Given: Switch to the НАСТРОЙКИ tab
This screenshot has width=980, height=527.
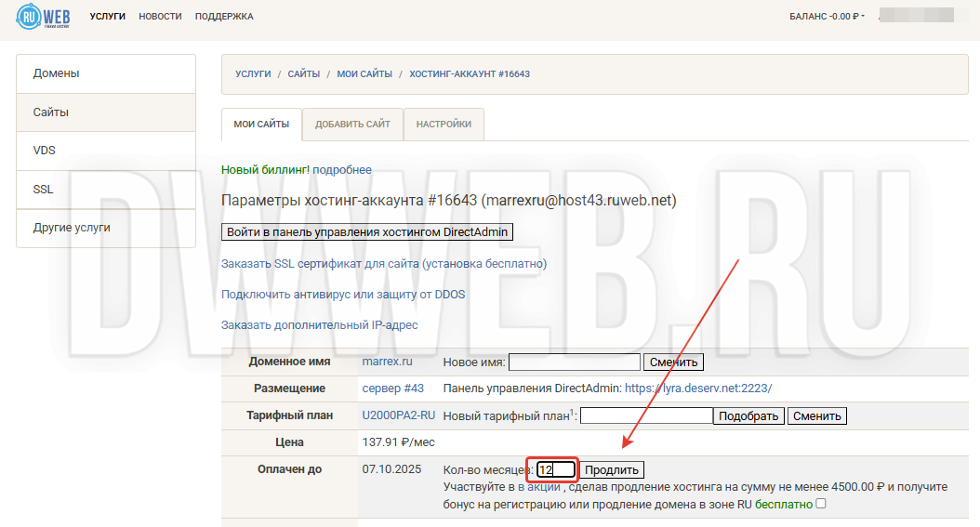Looking at the screenshot, I should click(x=444, y=125).
